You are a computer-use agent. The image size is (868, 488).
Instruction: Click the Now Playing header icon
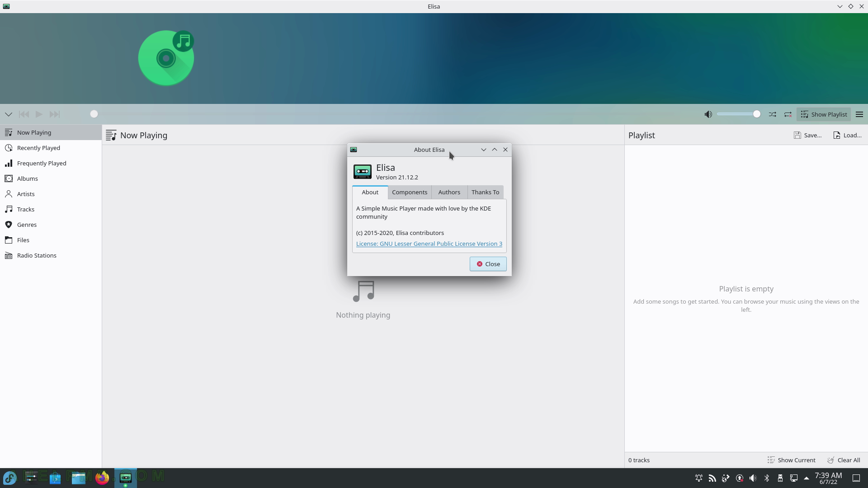111,135
